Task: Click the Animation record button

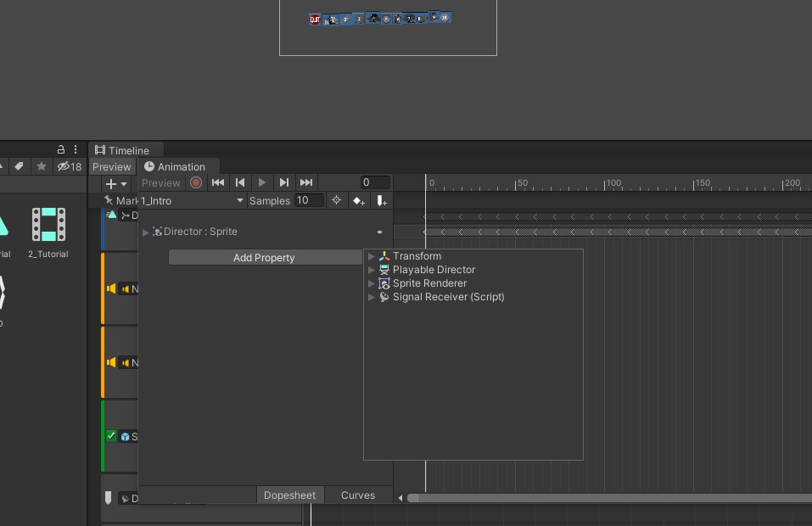Action: click(195, 182)
